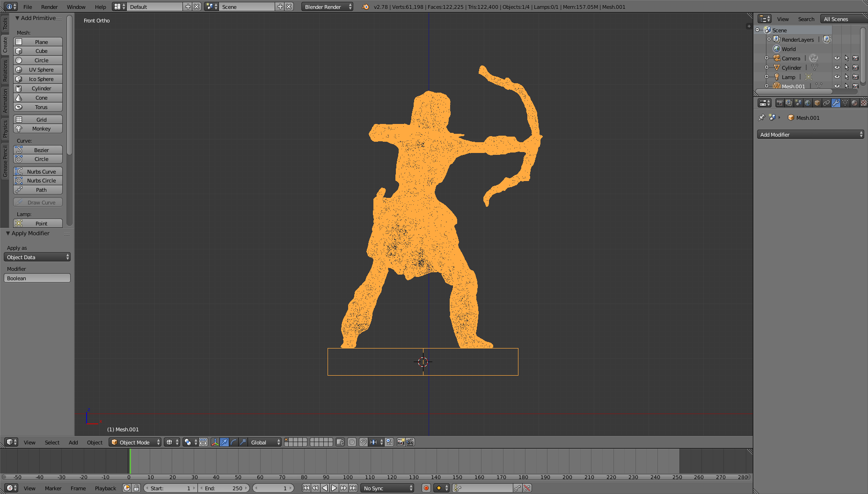Click the current frame slider field
Screen dimensions: 868x494
pyautogui.click(x=273, y=488)
